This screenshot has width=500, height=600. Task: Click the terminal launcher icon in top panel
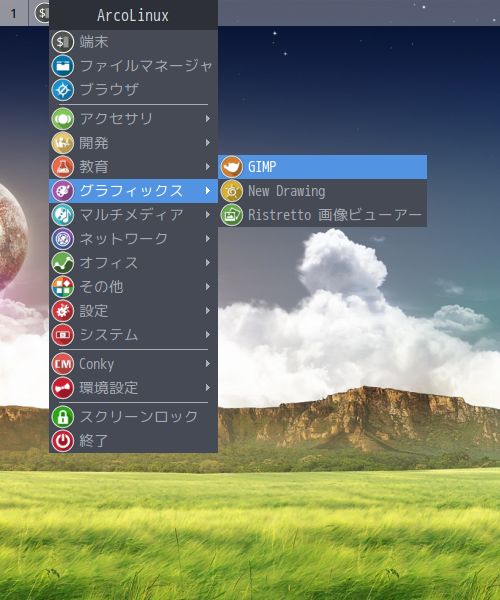[x=41, y=13]
